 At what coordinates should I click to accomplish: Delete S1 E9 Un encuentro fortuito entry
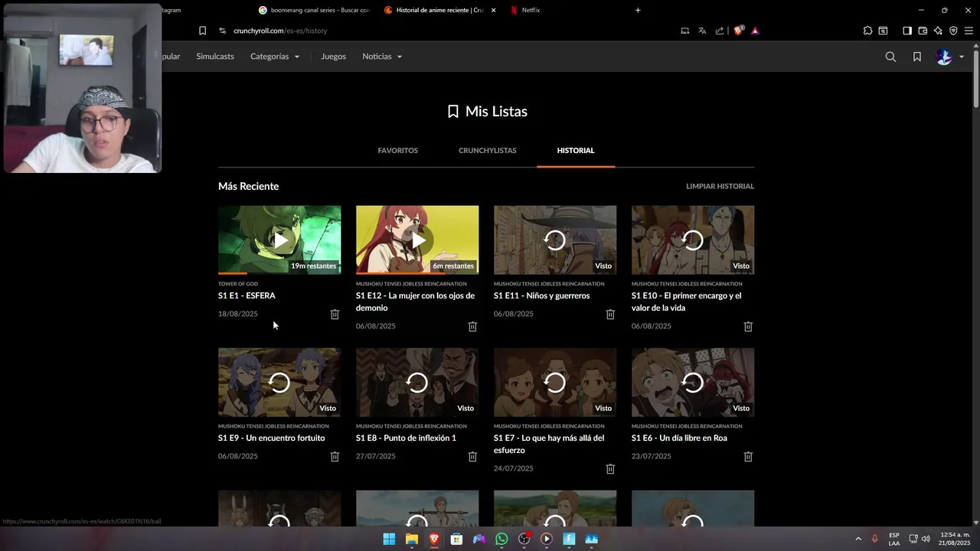point(335,457)
